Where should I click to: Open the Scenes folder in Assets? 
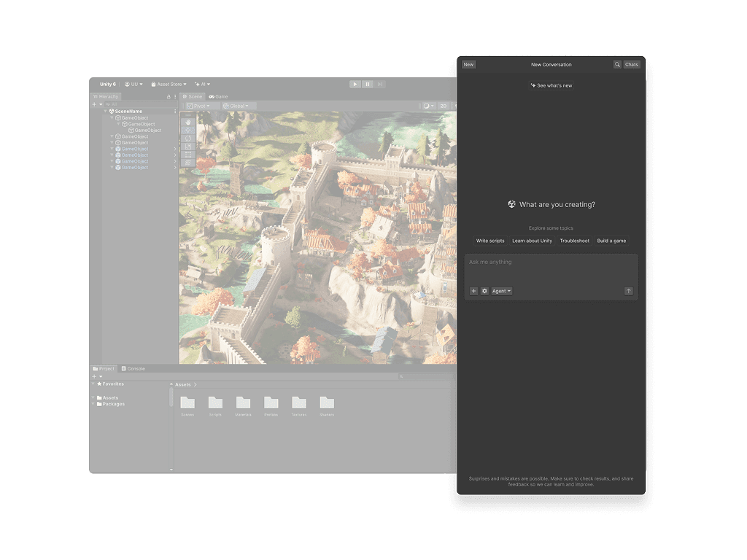[x=187, y=406]
